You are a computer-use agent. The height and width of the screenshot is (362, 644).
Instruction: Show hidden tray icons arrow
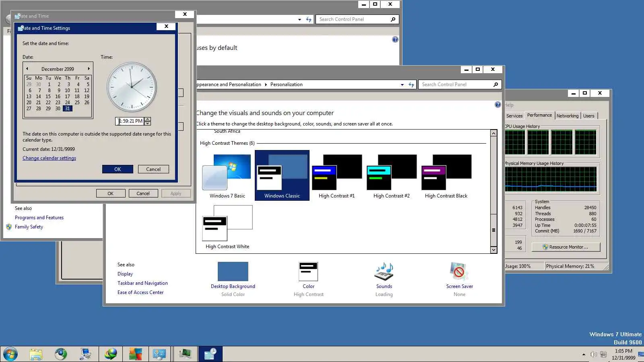point(584,354)
